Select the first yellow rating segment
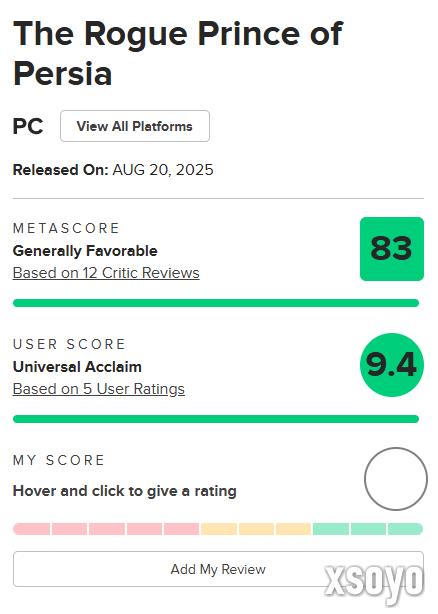 pyautogui.click(x=219, y=529)
